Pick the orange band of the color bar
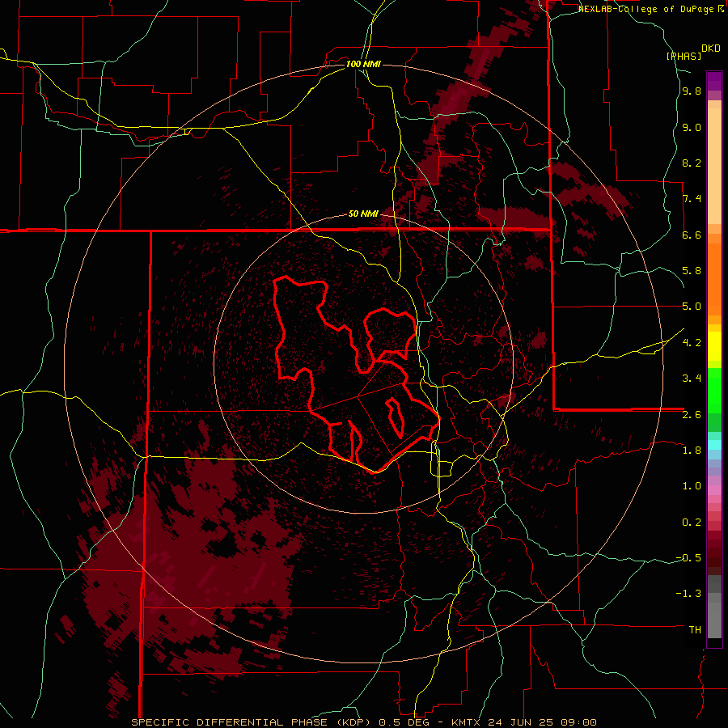The image size is (728, 728). click(x=714, y=278)
